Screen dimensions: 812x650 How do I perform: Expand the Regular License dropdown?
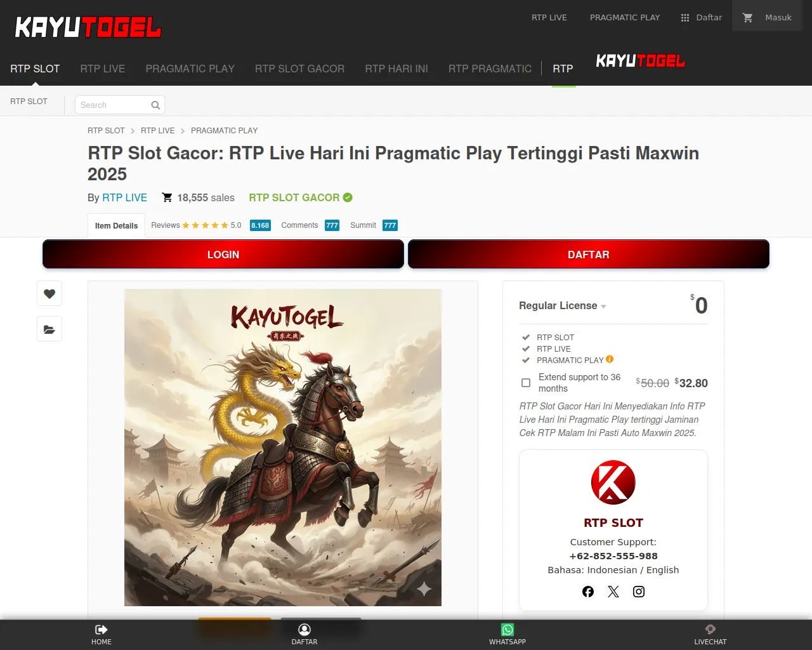click(563, 305)
